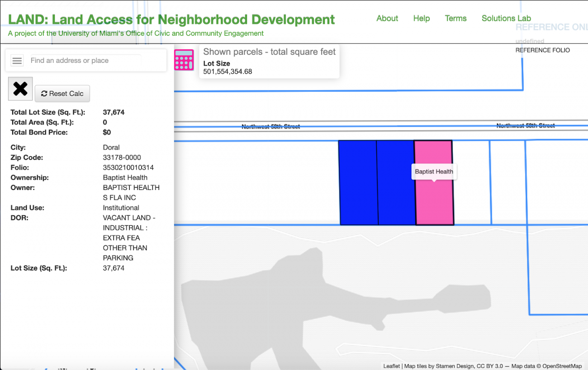Image resolution: width=588 pixels, height=370 pixels.
Task: Click the Total Bond Price value $0
Action: [107, 132]
